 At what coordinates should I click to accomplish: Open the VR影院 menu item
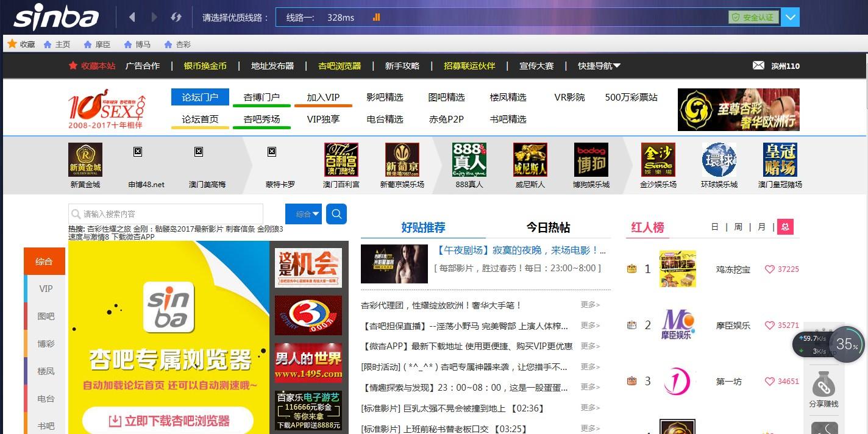[x=569, y=97]
